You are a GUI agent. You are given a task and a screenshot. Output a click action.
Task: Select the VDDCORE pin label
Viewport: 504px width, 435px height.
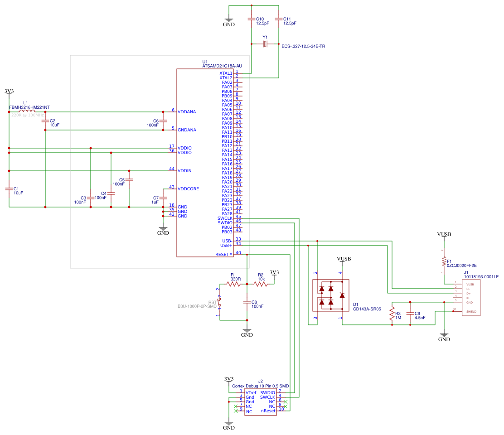coord(188,189)
